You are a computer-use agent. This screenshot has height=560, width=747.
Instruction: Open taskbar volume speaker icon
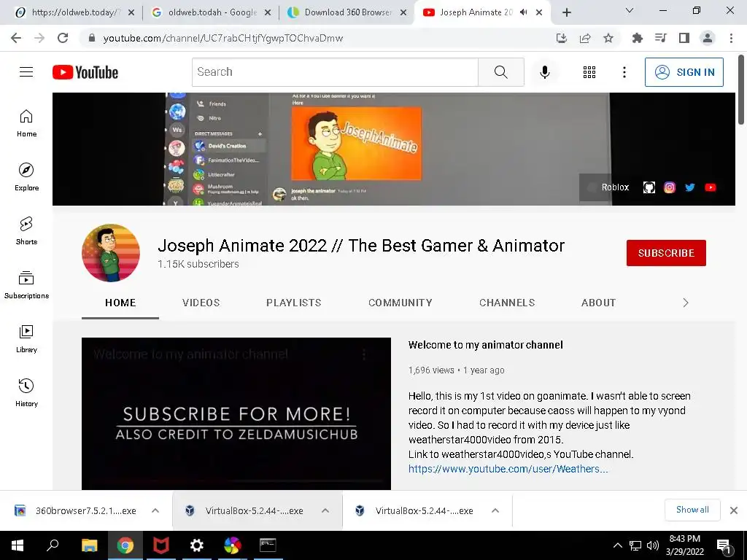(x=653, y=545)
